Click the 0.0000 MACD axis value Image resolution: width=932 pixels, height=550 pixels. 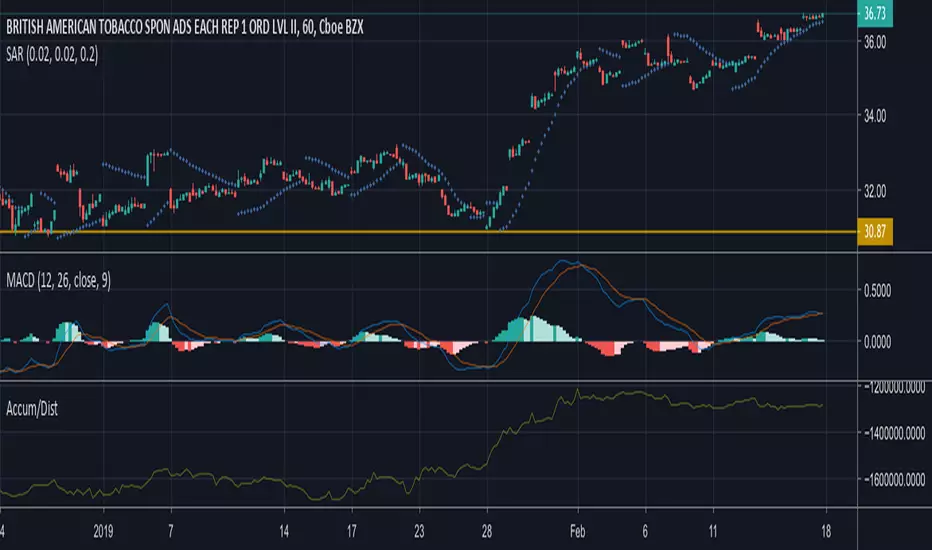pos(877,342)
